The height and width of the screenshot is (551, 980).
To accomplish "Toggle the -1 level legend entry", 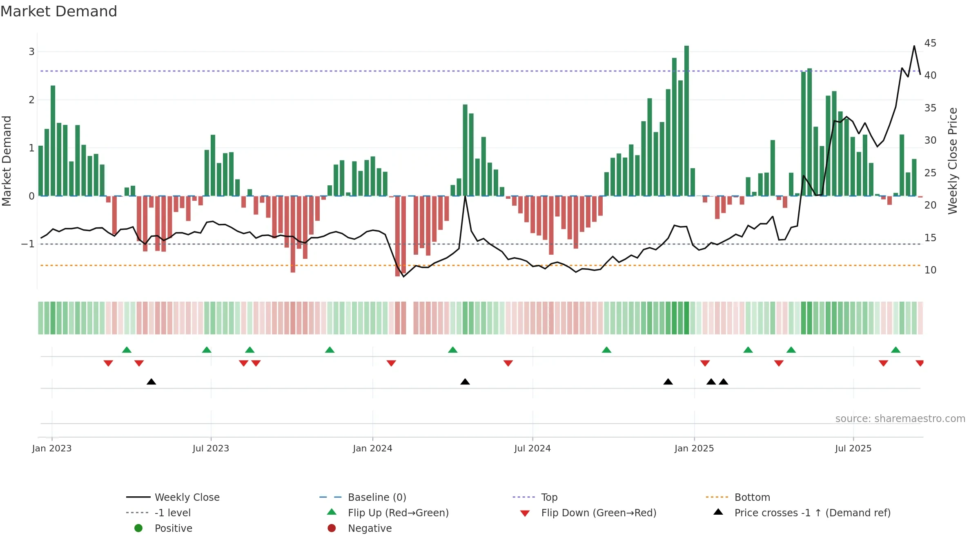I will coord(158,513).
